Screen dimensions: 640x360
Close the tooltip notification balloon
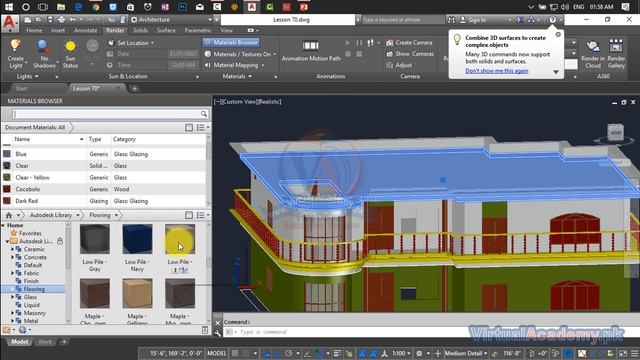coord(558,35)
